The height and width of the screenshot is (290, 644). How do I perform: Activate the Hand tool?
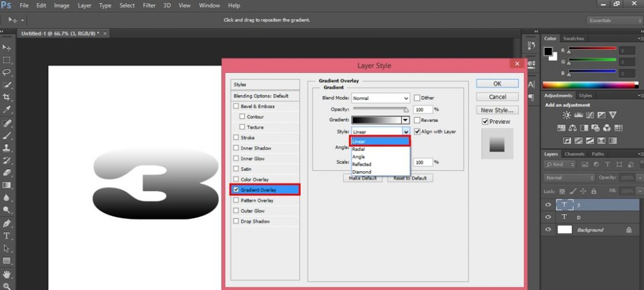[x=7, y=274]
